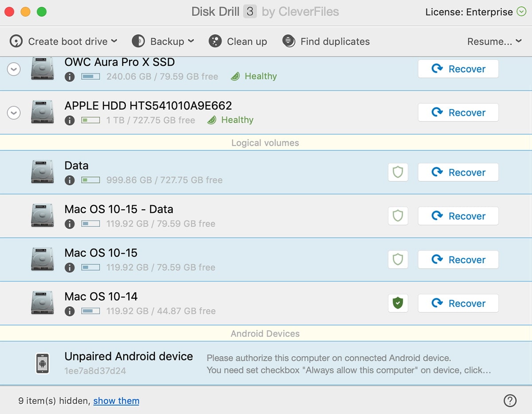532x414 pixels.
Task: Expand the OWC Aura Pro X SSD row
Action: click(x=14, y=69)
